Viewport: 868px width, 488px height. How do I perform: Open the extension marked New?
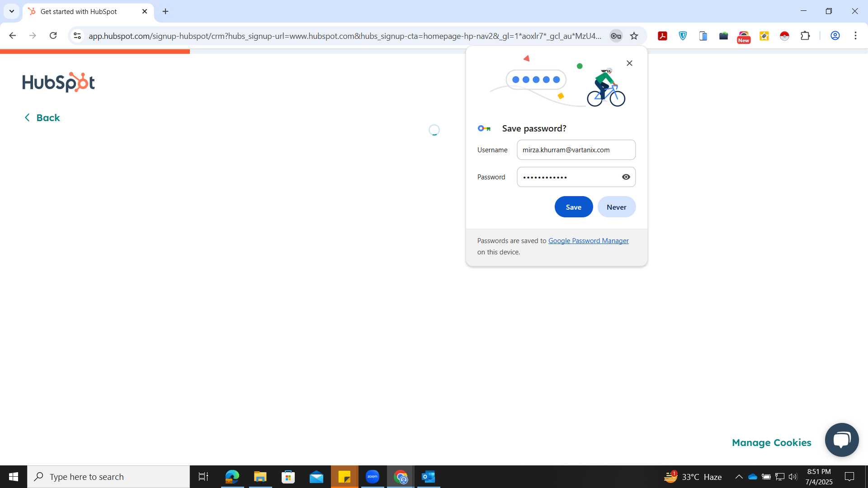[744, 37]
